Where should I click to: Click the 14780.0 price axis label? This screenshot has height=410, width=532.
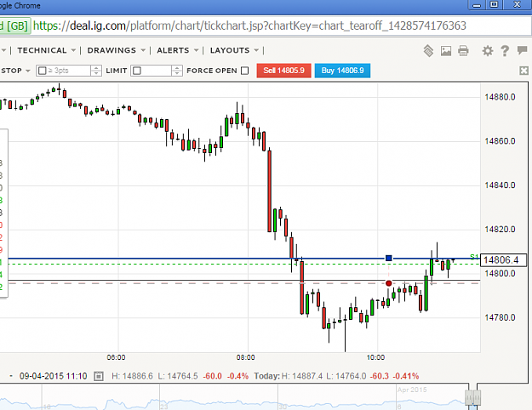[500, 317]
